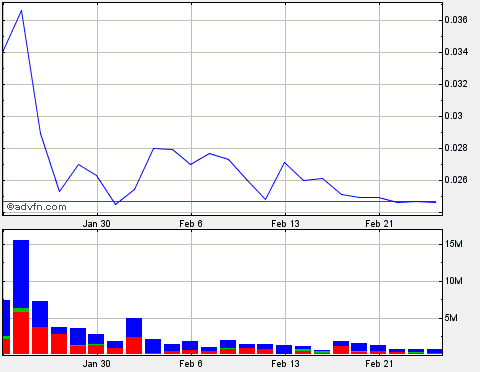Select the 5M volume axis label
The image size is (480, 372).
[x=451, y=318]
